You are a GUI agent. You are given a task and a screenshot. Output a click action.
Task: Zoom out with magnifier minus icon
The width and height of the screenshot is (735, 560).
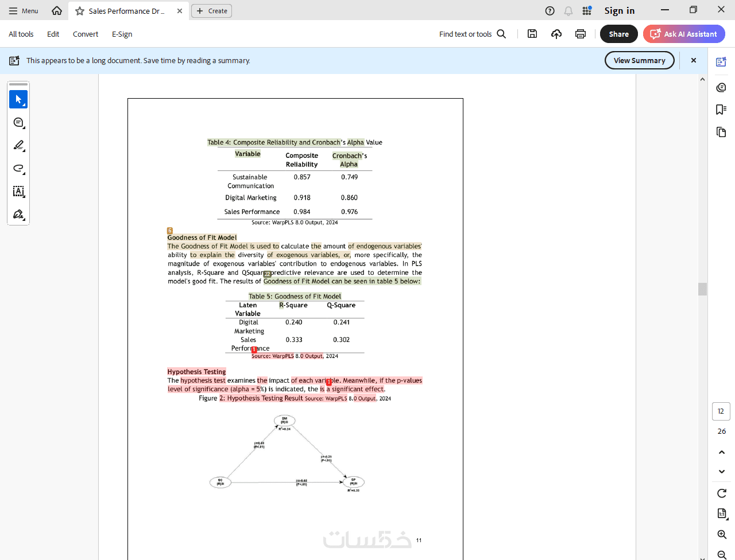pos(722,554)
